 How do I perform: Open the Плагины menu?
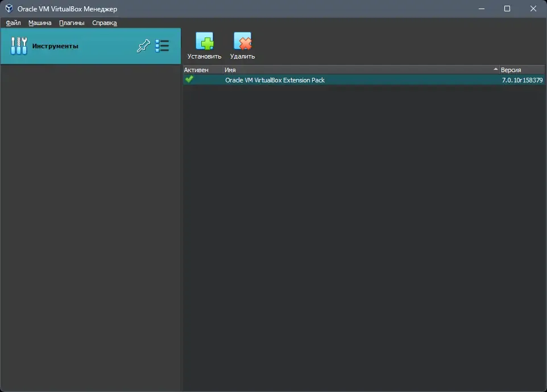pos(72,23)
